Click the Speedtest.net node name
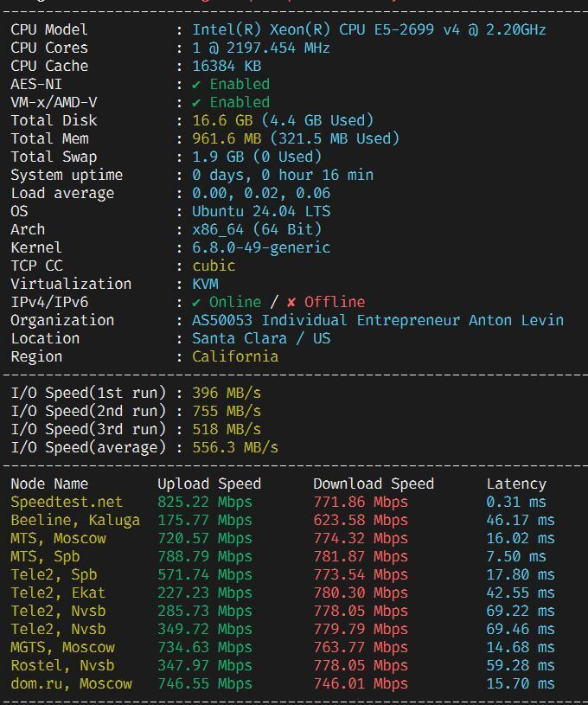The height and width of the screenshot is (705, 588). 67,502
